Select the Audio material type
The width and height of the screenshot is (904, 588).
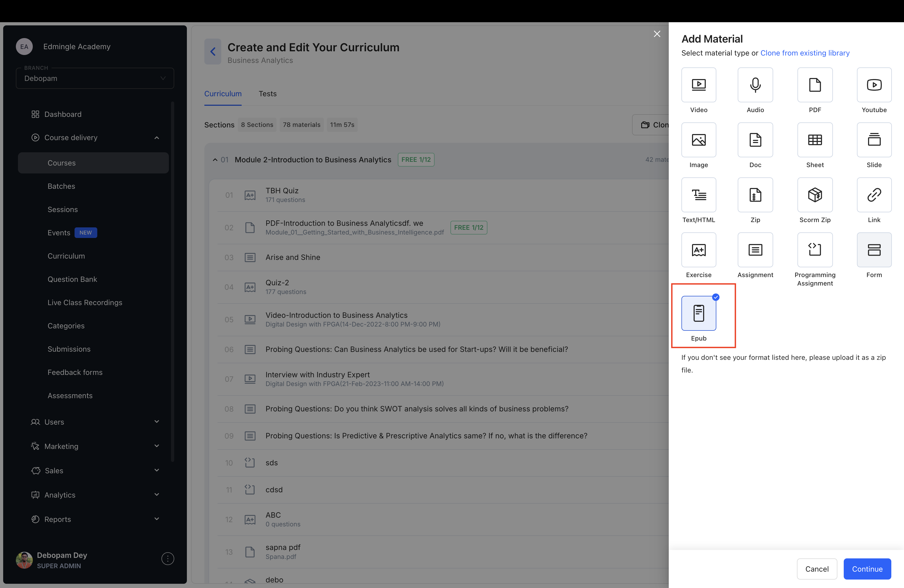[755, 85]
